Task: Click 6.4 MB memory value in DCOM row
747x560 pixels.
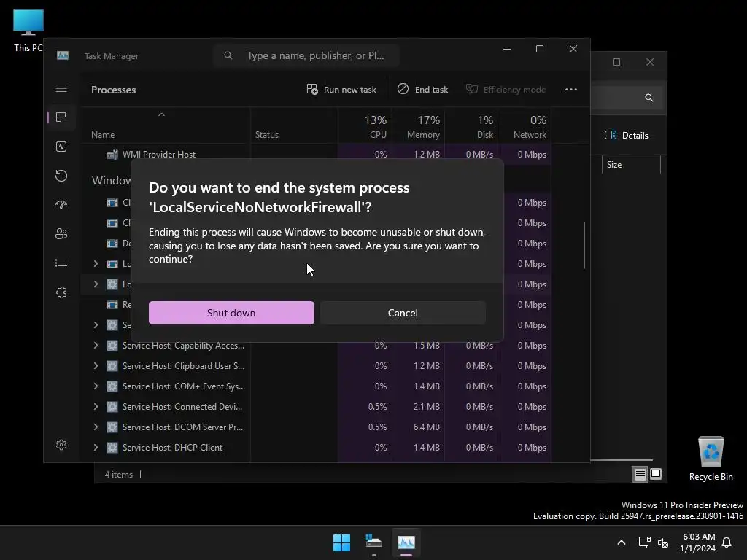Action: click(426, 427)
